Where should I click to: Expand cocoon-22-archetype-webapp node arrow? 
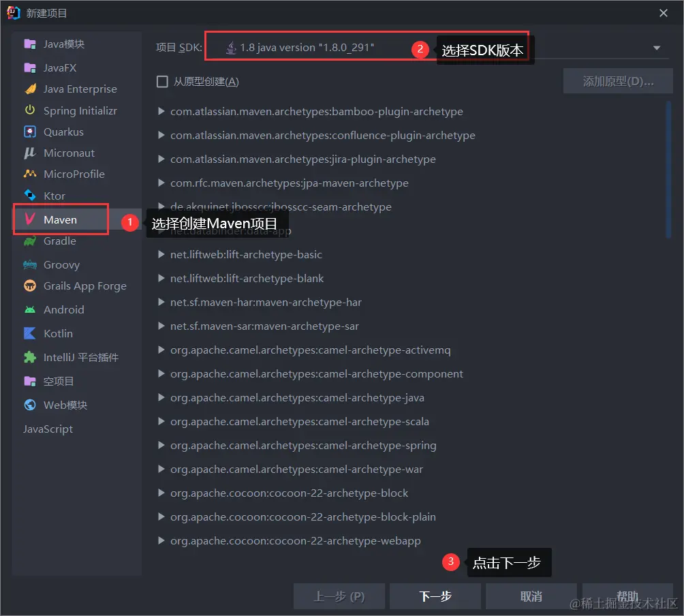click(x=161, y=540)
